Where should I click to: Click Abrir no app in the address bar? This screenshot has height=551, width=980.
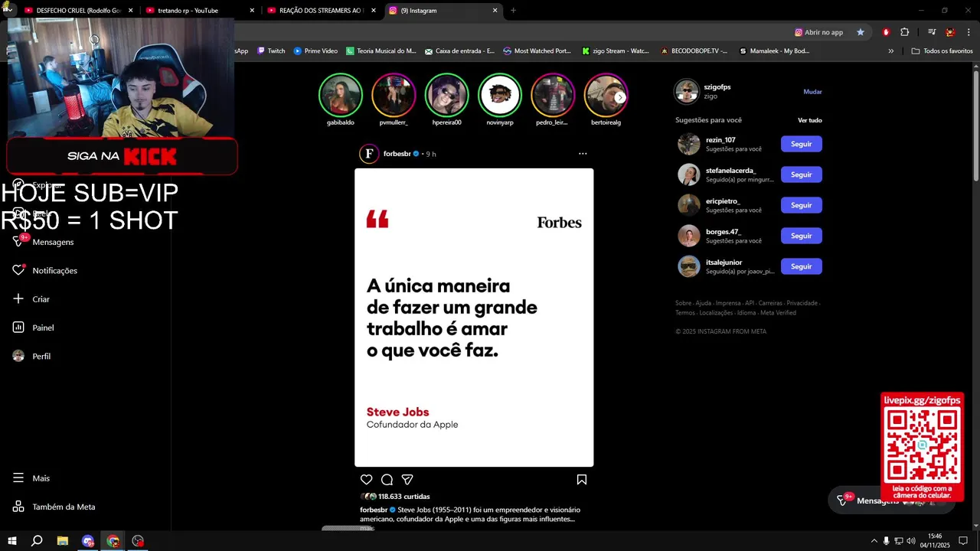[x=818, y=32]
